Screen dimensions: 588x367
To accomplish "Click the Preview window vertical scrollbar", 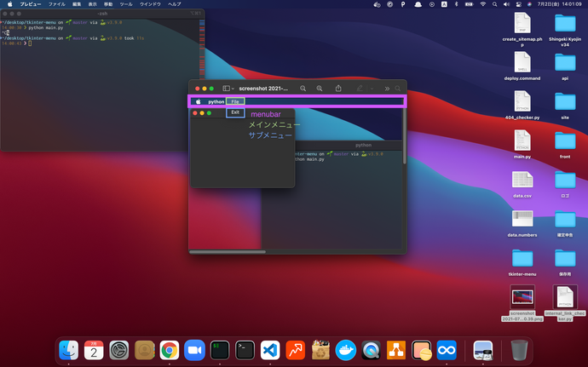I will (x=404, y=136).
